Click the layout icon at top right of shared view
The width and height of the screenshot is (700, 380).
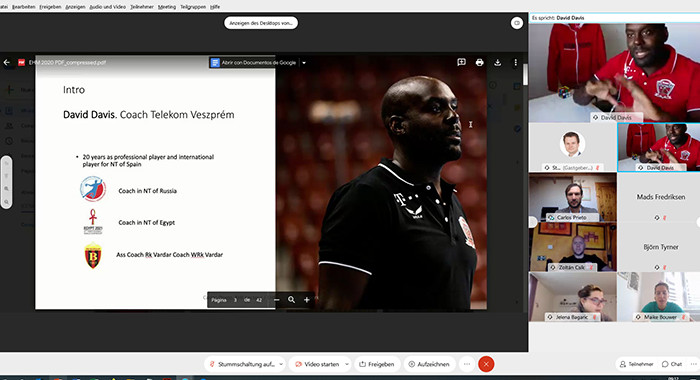coord(517,23)
